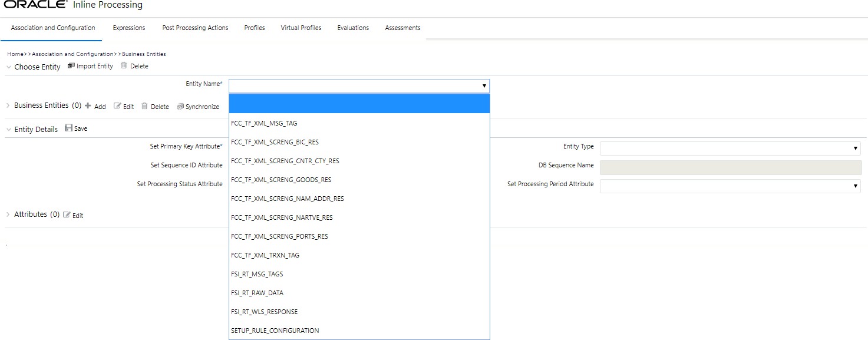Open the Entity Type dropdown

[730, 148]
